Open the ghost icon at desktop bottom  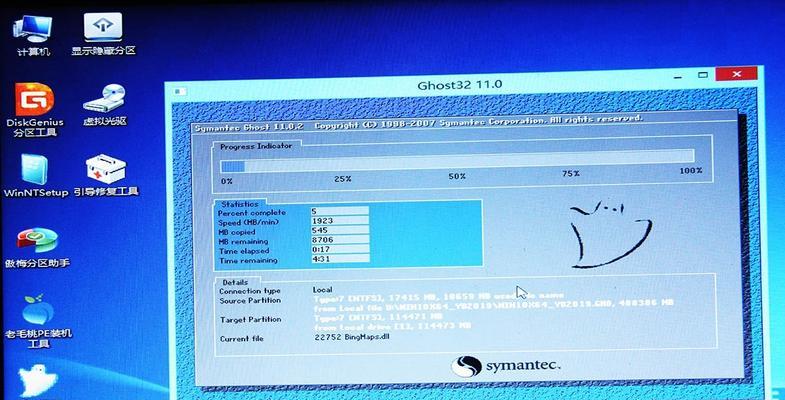[x=38, y=381]
